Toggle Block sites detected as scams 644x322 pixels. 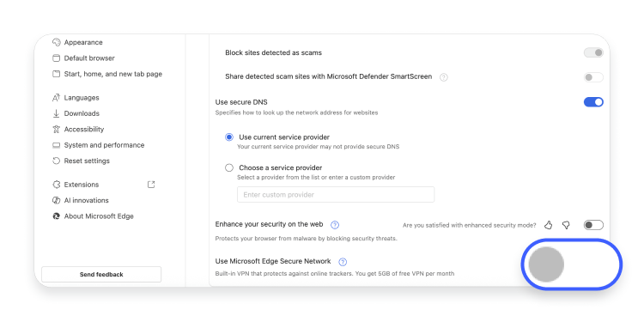pos(593,52)
